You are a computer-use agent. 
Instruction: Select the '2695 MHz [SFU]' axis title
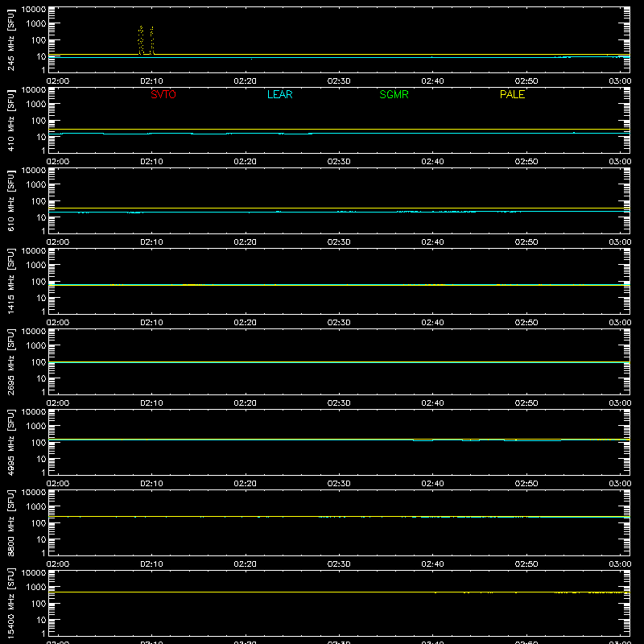coord(10,361)
